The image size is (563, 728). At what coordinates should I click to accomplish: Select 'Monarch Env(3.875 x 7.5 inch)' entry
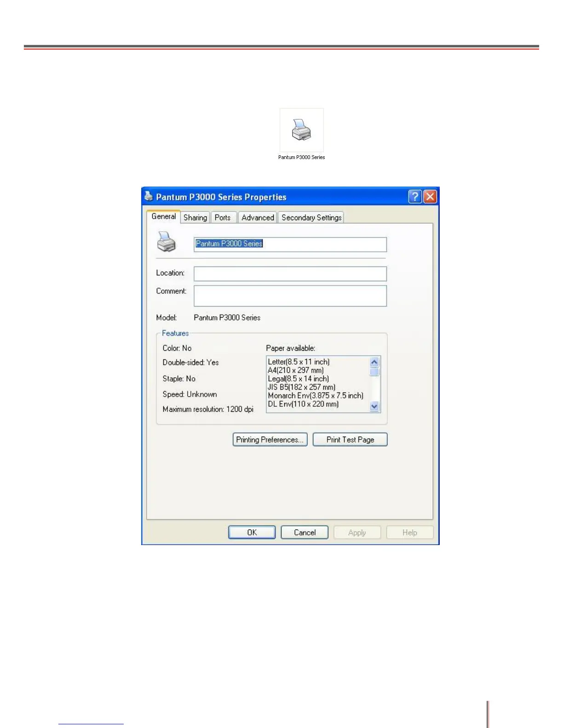pos(316,395)
